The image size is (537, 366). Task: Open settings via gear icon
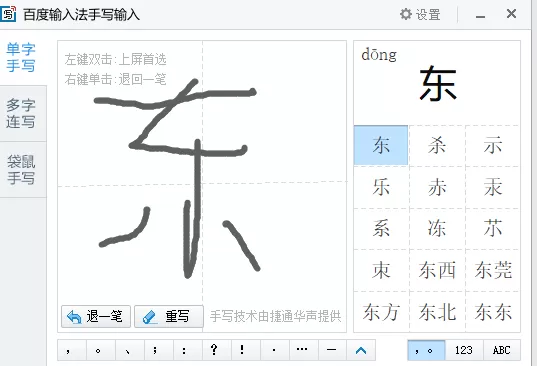point(406,14)
